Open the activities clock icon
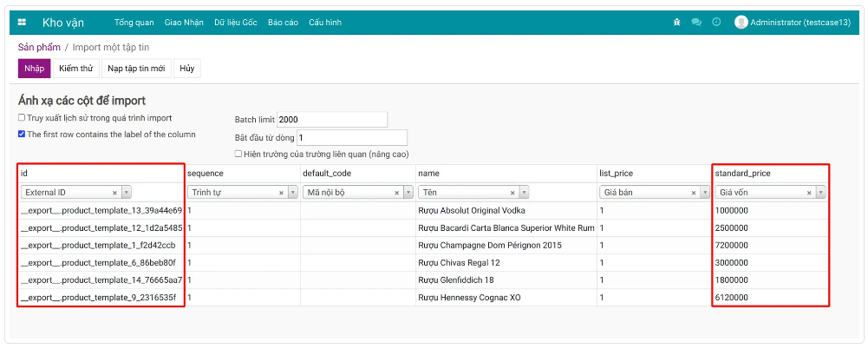 (x=716, y=23)
